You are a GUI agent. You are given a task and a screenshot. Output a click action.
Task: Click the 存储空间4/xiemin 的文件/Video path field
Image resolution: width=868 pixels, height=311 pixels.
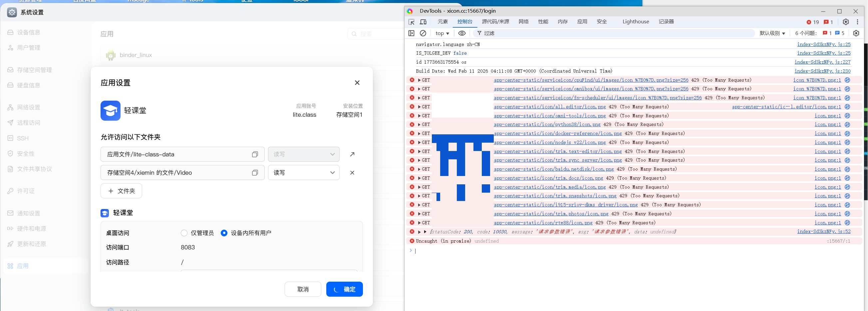click(x=182, y=173)
